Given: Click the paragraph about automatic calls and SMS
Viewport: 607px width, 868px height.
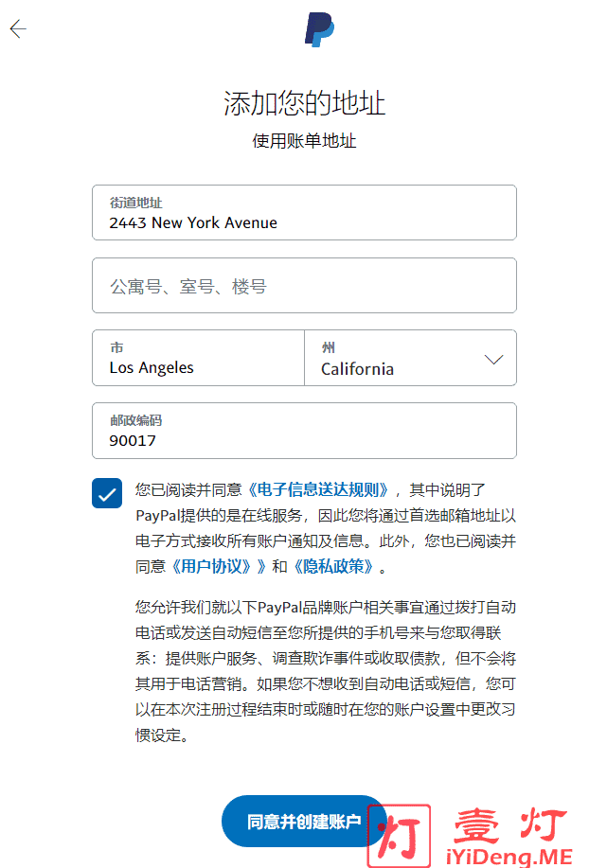Looking at the screenshot, I should (326, 671).
